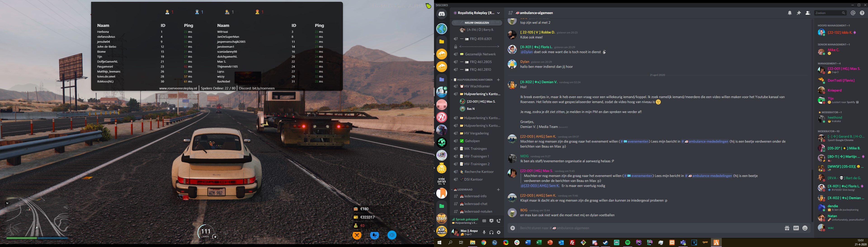Open noise suppression settings

pos(484,221)
